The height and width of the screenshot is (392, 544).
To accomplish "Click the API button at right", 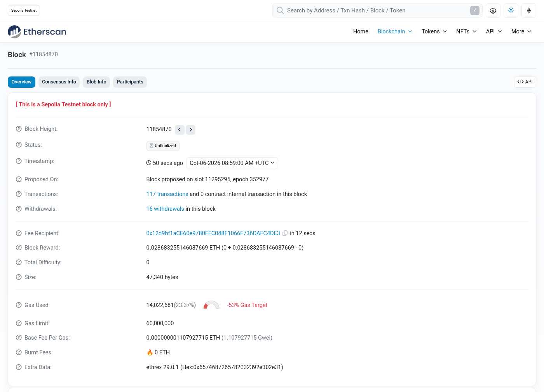I will (x=525, y=82).
